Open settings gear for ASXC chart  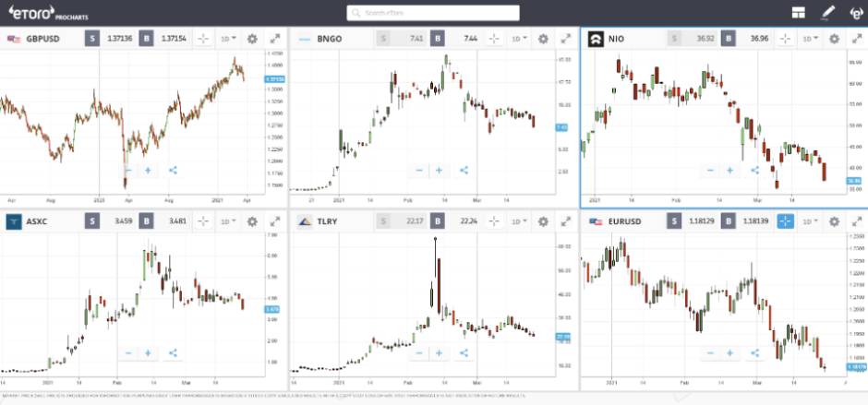252,221
